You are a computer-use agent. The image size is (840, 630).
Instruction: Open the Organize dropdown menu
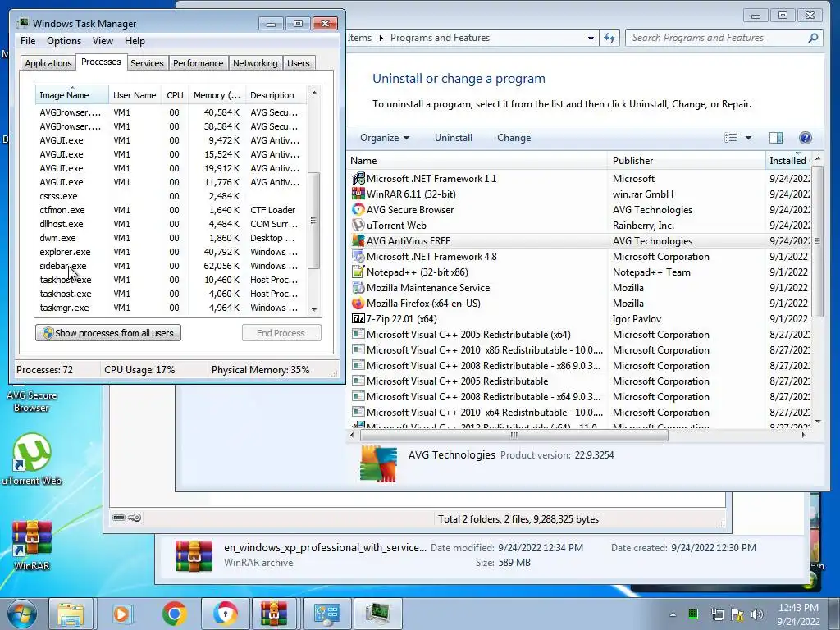pos(385,138)
